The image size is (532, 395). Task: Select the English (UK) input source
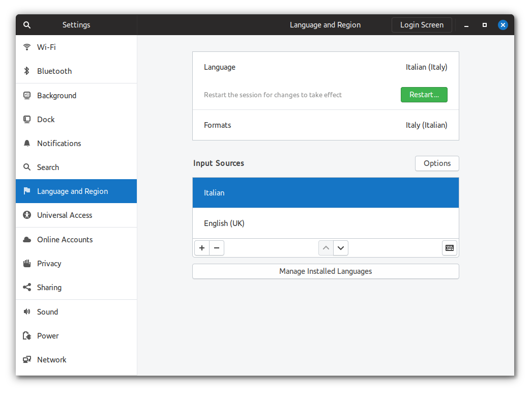coord(326,223)
